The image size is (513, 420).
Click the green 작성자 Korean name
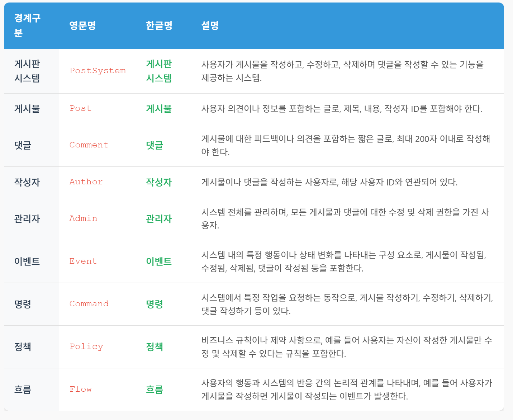pyautogui.click(x=159, y=182)
